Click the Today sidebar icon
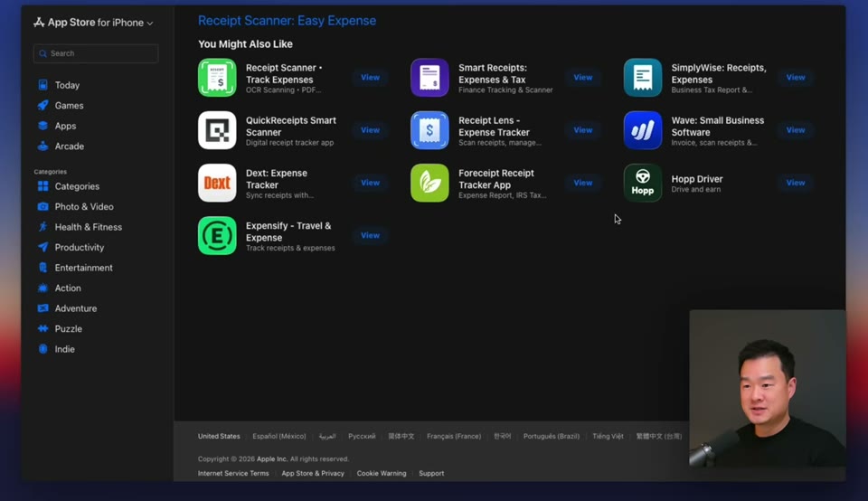868x501 pixels. click(42, 85)
